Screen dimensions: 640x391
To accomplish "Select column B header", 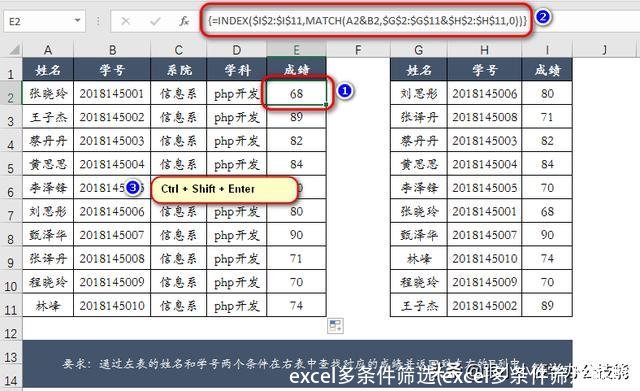I will [112, 50].
